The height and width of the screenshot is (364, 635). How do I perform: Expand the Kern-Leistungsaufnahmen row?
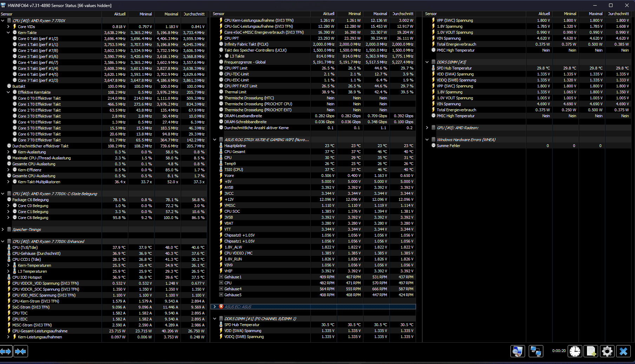pyautogui.click(x=8, y=337)
